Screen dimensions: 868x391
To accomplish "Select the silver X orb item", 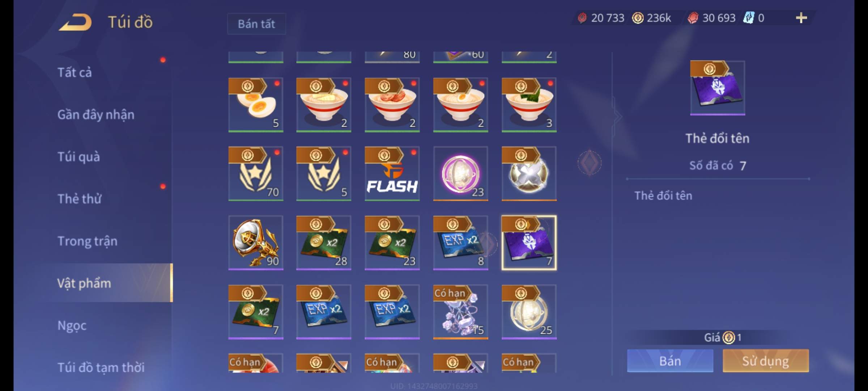I will coord(529,173).
